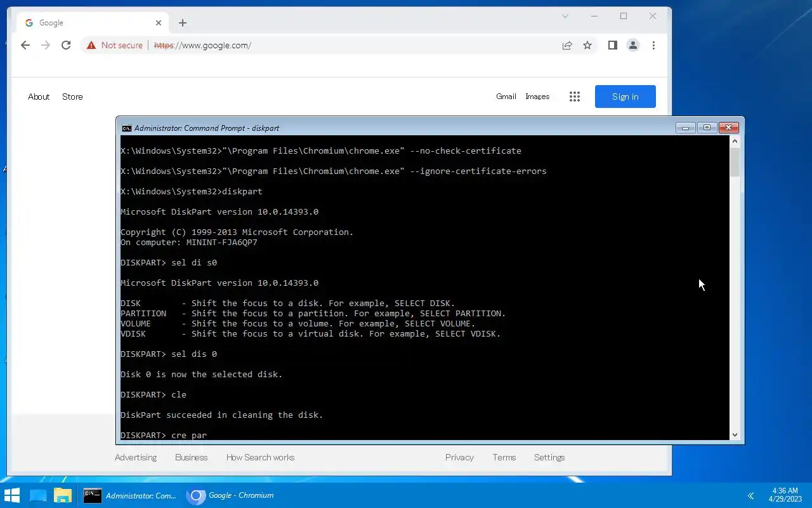Viewport: 812px width, 508px height.
Task: Restore down the Command Prompt window
Action: pos(707,128)
